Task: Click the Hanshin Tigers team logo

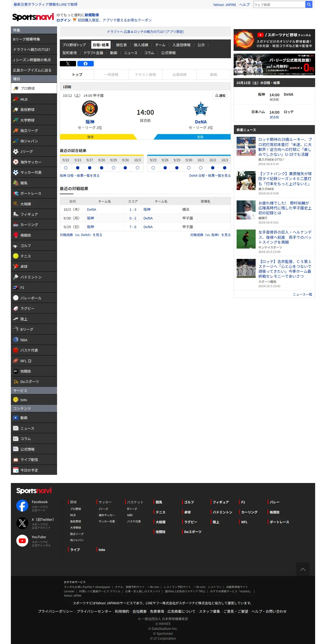Action: pyautogui.click(x=90, y=109)
